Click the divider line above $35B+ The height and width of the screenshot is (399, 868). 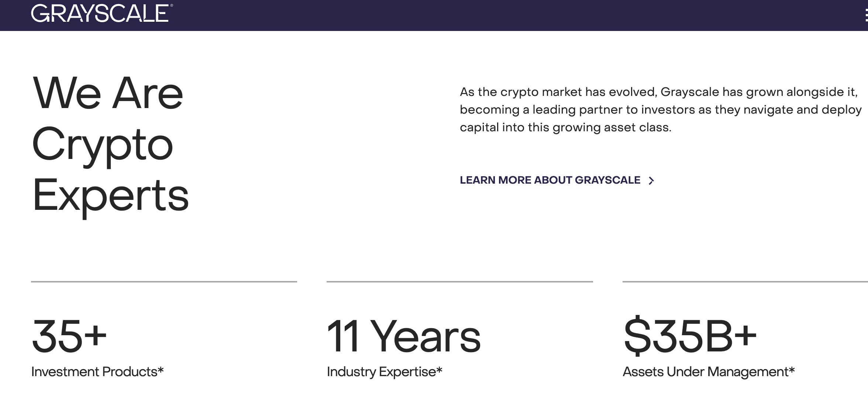point(745,282)
